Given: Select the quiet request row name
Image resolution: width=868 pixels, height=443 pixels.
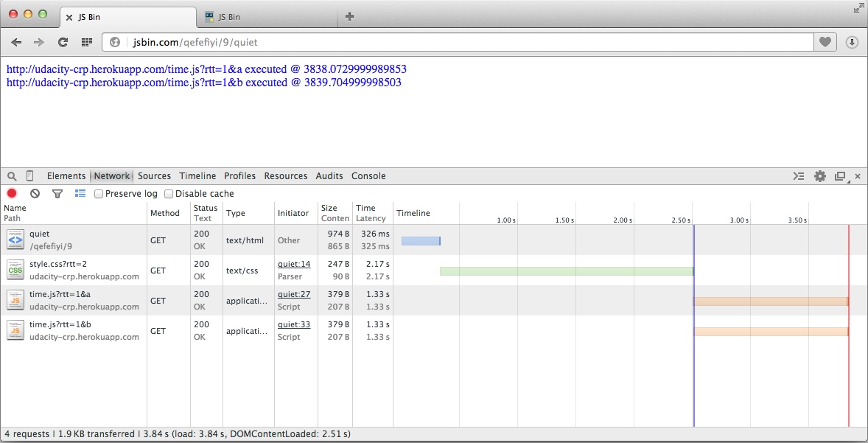Looking at the screenshot, I should click(39, 234).
